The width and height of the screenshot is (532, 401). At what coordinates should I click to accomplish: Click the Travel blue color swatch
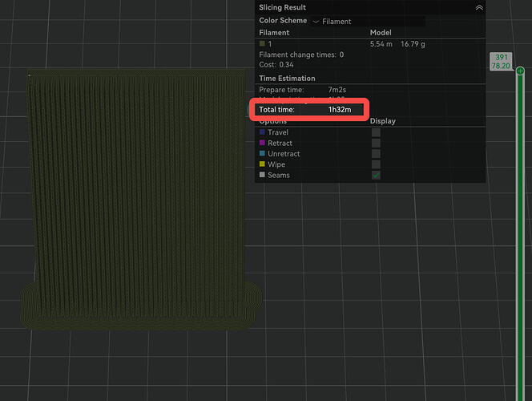point(262,132)
